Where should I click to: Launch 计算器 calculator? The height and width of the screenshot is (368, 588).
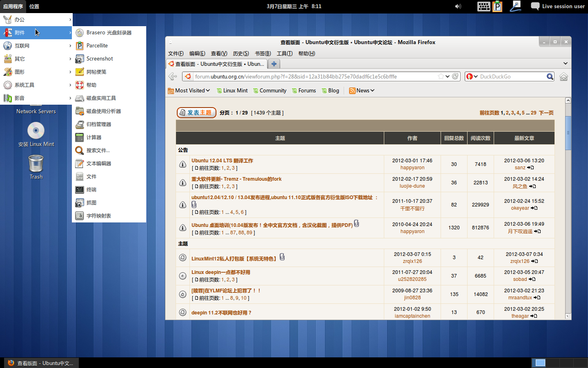click(x=109, y=137)
